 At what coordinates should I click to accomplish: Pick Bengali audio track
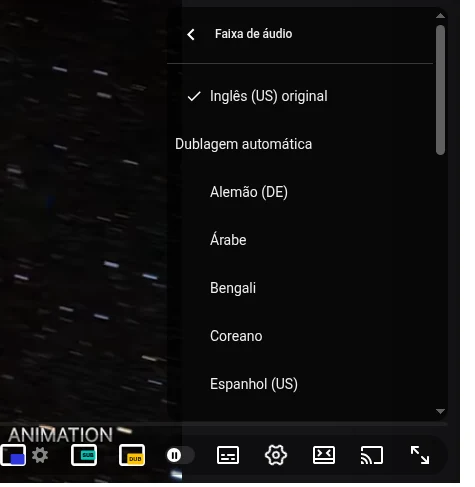tap(300, 288)
